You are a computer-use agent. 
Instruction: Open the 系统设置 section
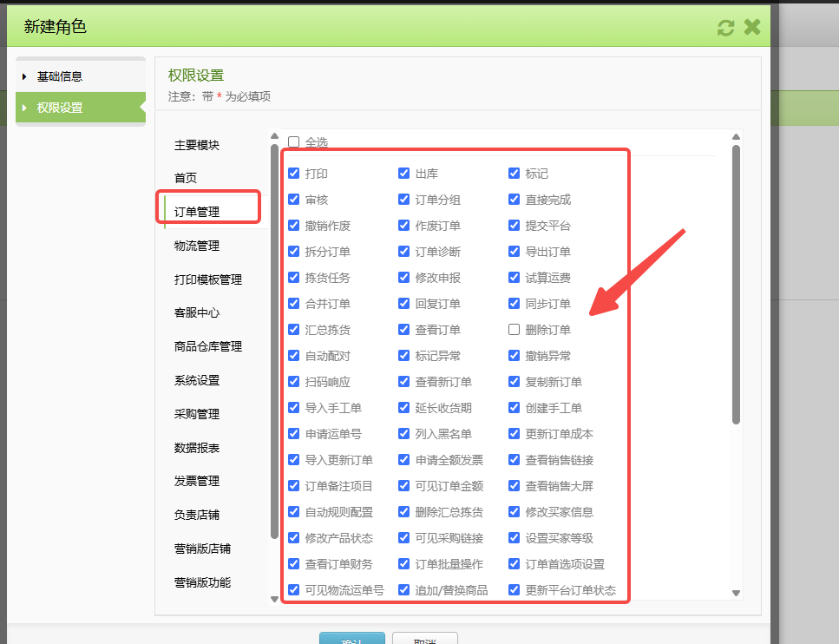(x=208, y=380)
